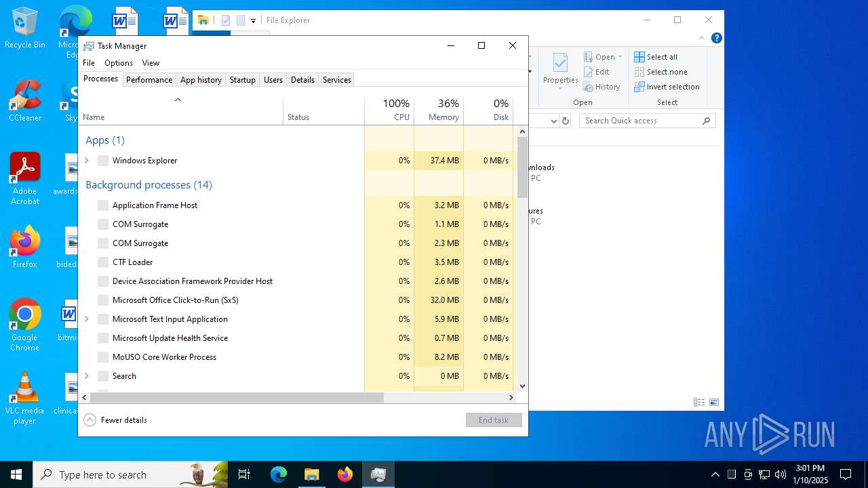
Task: Expand the Windows Explorer process group
Action: click(86, 161)
